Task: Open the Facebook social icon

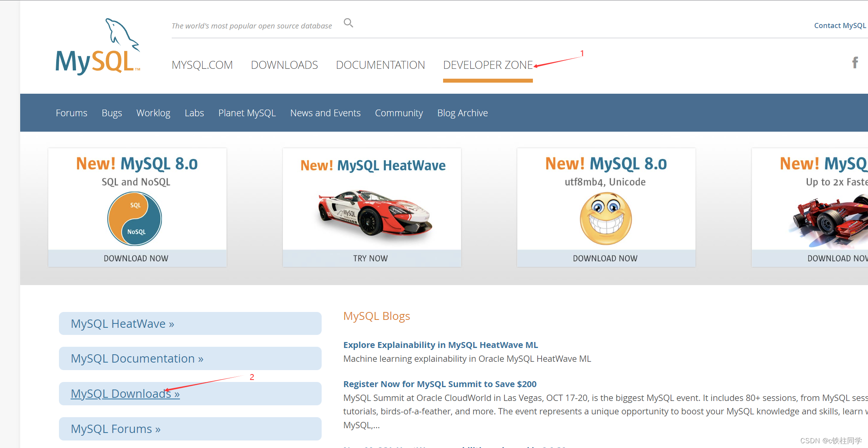Action: click(x=855, y=62)
